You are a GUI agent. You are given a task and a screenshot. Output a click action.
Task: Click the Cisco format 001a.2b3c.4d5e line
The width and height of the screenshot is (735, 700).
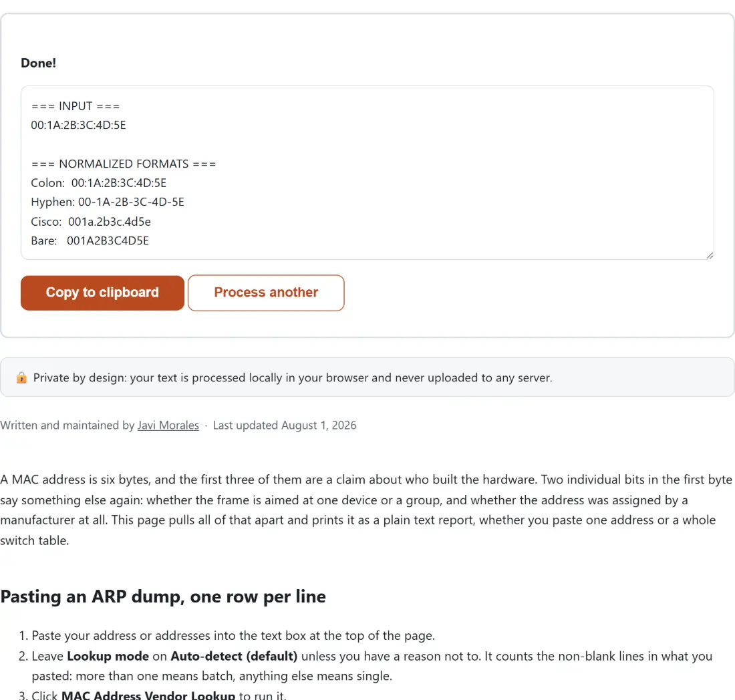[91, 222]
